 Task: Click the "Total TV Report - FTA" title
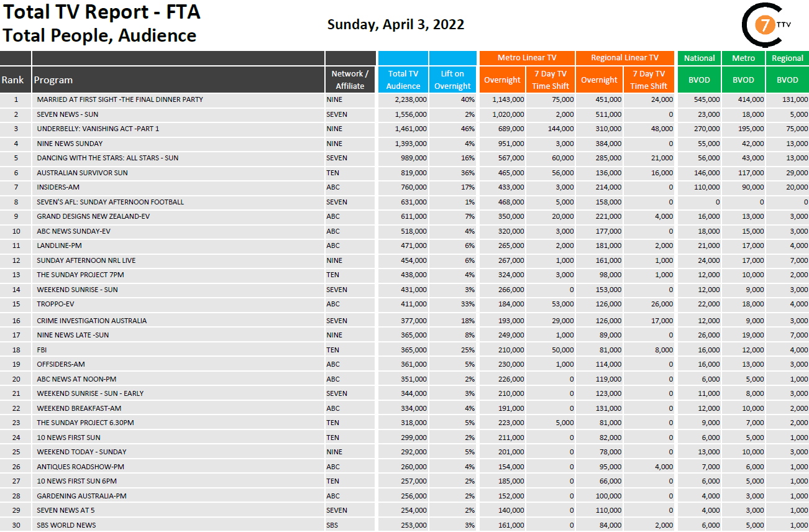tap(101, 12)
